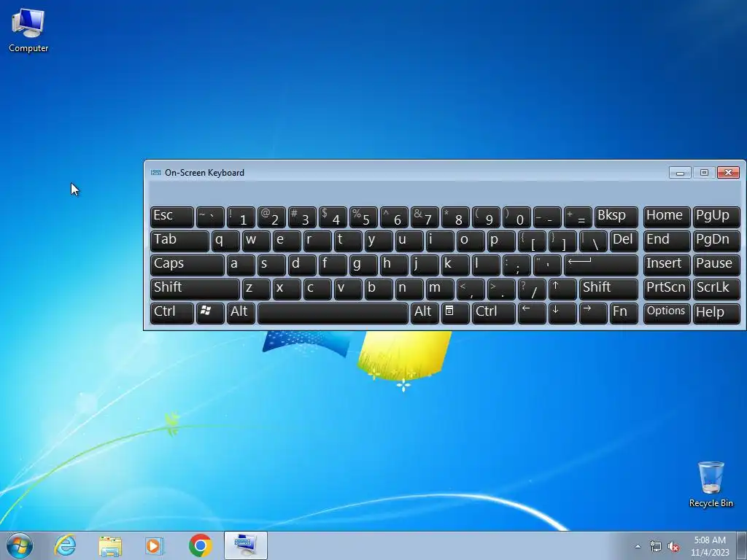Click the semicolon colon key
This screenshot has width=747, height=560.
click(x=516, y=265)
